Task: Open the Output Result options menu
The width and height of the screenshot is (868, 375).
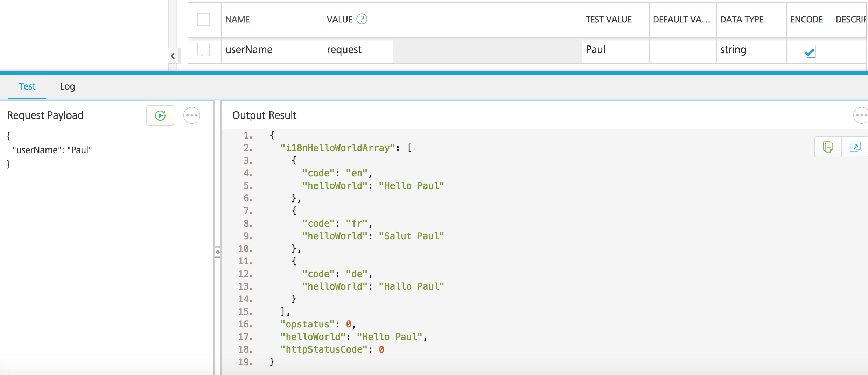Action: click(x=862, y=115)
